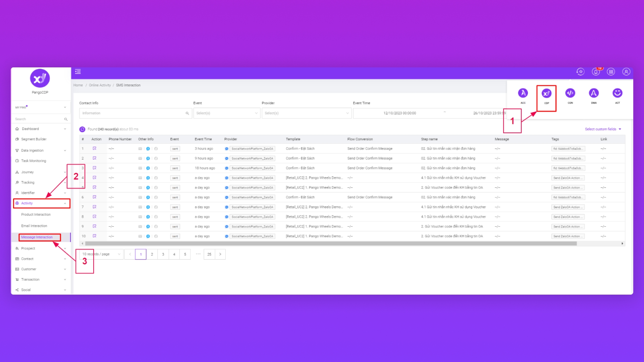Screen dimensions: 644x362
Task: Toggle the sidebar collapse hamburger icon
Action: (78, 71)
